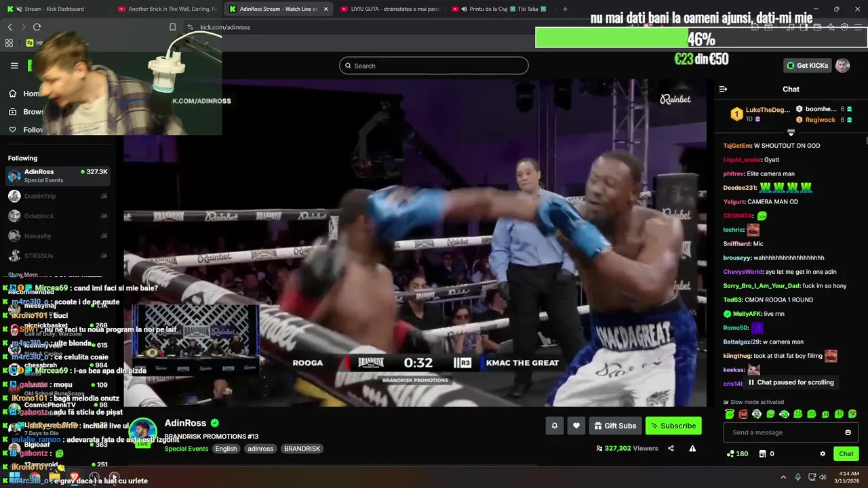Open the chat shop icon
Viewport: 868px width, 488px height.
click(762, 454)
